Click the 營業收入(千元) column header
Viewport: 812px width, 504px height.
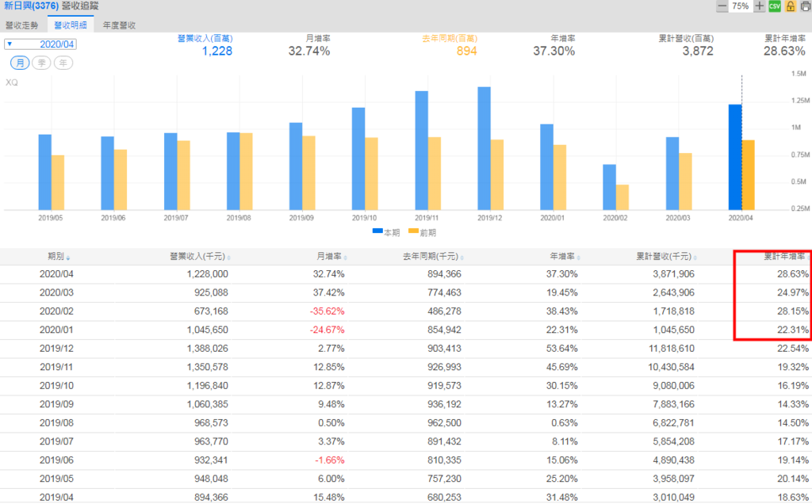[197, 257]
